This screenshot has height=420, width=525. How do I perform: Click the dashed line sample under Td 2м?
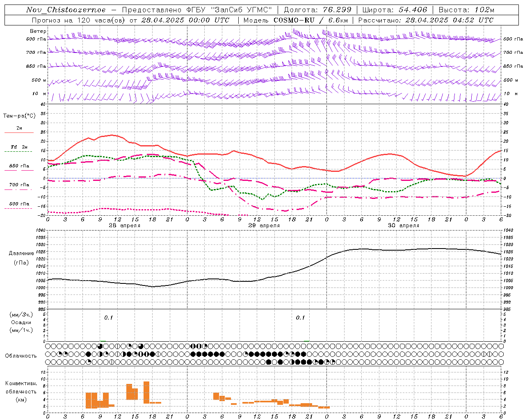point(19,151)
